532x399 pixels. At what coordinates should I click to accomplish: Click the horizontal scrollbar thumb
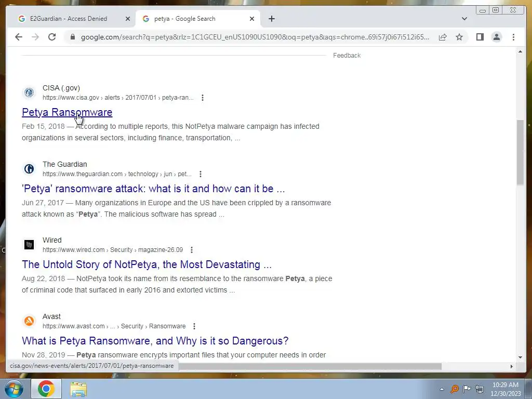click(x=310, y=366)
